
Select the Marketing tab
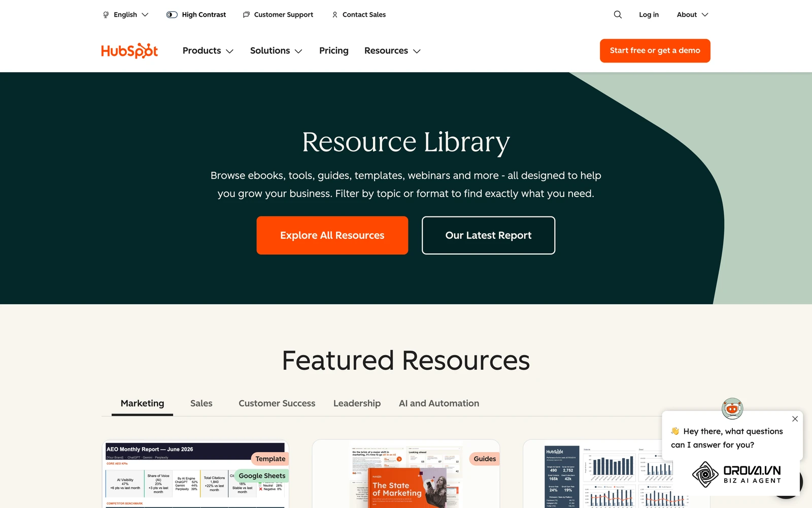click(x=142, y=403)
